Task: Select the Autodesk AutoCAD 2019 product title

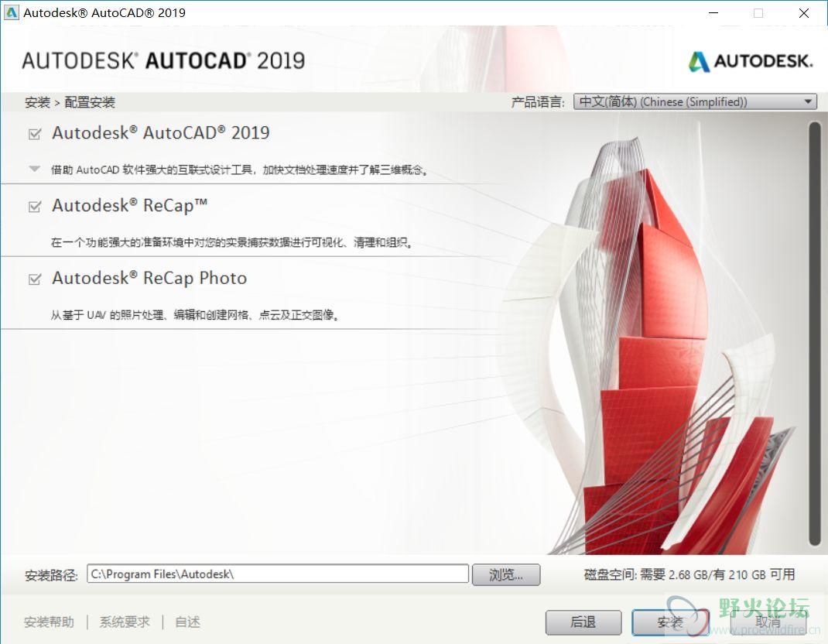Action: (x=160, y=132)
